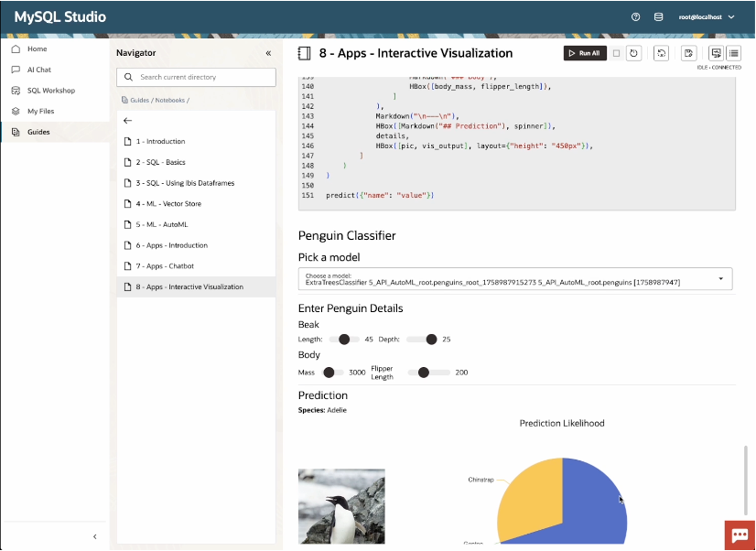Screen dimensions: 756x551
Task: Click the Penguin Classifier heading
Action: tap(347, 236)
